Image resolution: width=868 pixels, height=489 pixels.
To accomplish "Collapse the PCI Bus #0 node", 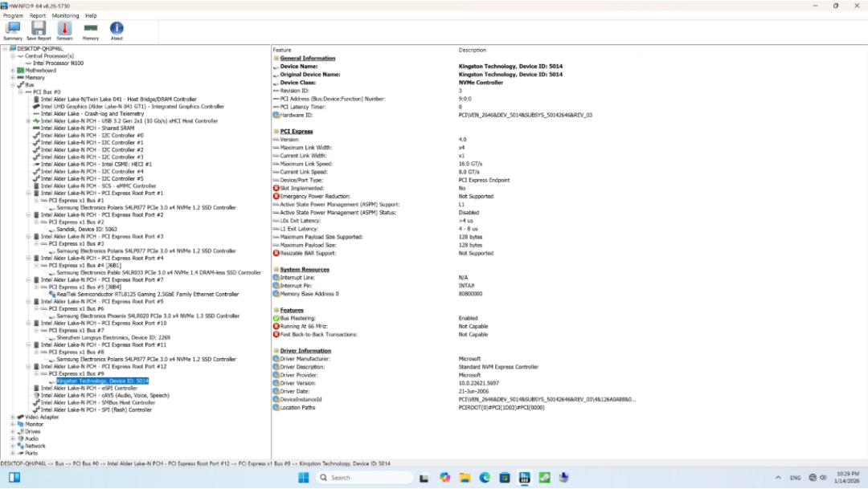I will (x=20, y=92).
